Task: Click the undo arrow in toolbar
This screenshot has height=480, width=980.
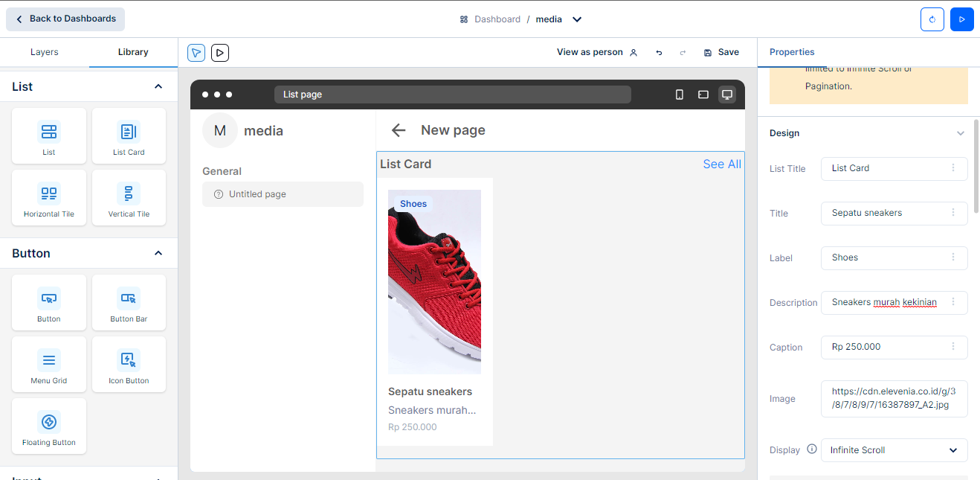Action: click(x=659, y=53)
